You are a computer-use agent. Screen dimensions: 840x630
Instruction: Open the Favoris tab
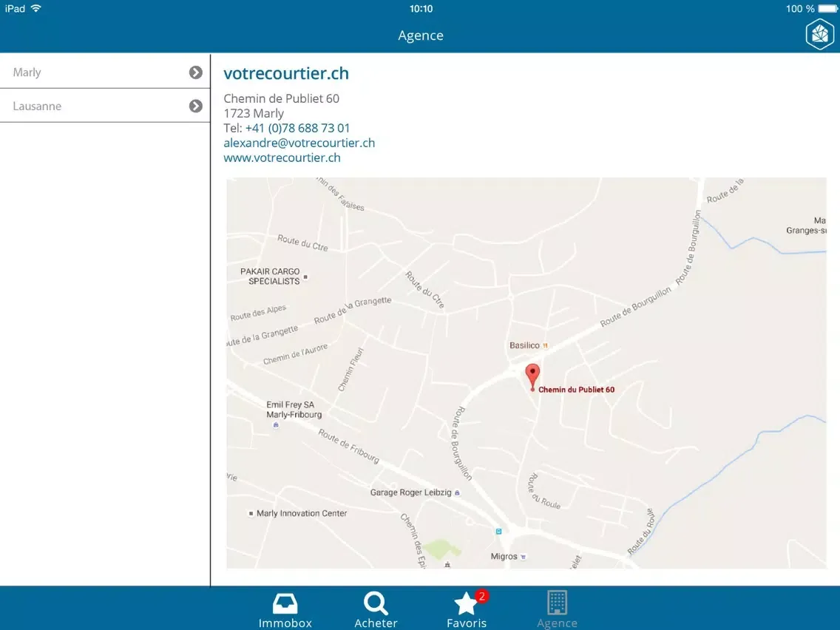467,609
